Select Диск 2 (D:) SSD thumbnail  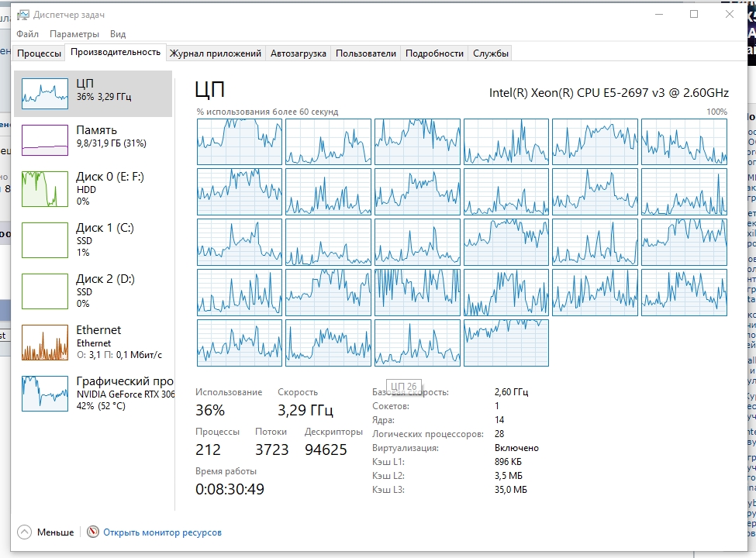tap(45, 291)
